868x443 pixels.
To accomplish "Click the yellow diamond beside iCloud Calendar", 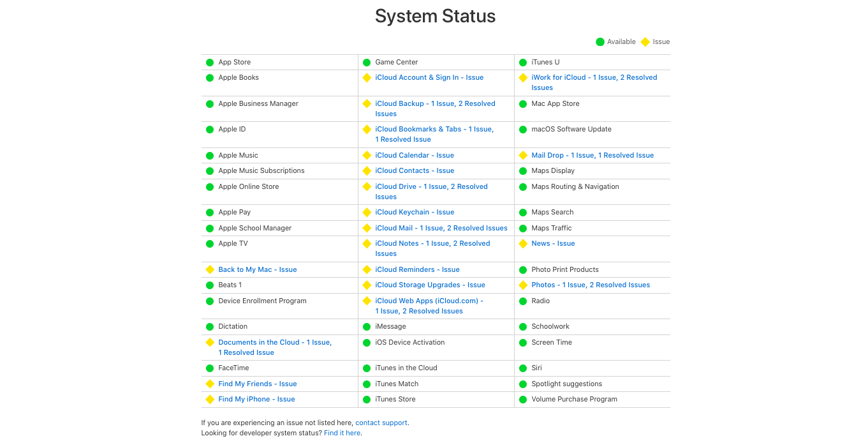I will (367, 155).
